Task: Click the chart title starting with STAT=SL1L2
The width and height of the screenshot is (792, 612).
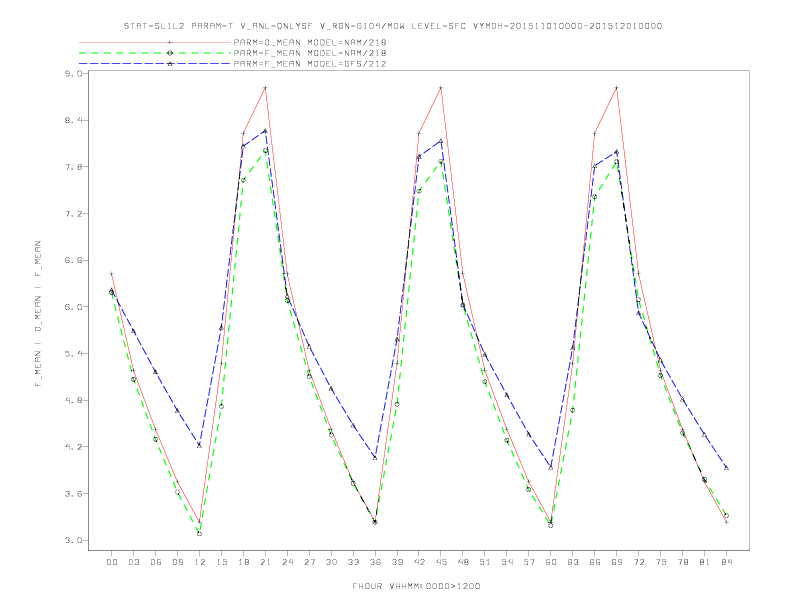Action: [x=392, y=26]
